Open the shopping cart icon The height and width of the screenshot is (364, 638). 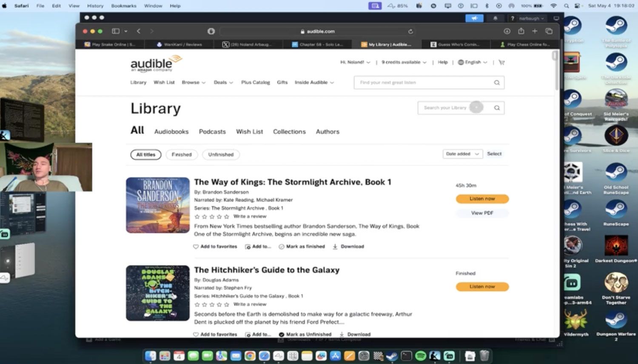pos(501,63)
